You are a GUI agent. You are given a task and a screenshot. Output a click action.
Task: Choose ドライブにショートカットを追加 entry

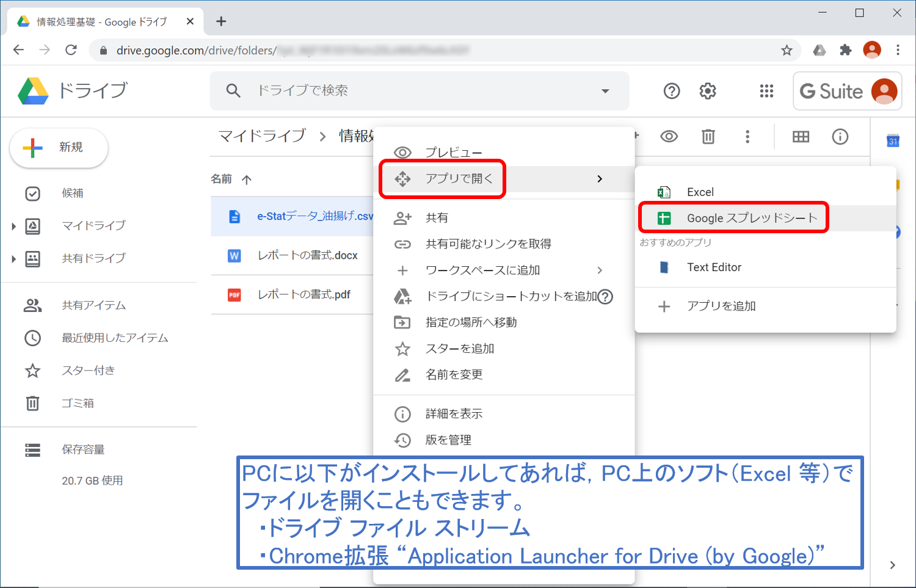coord(504,297)
